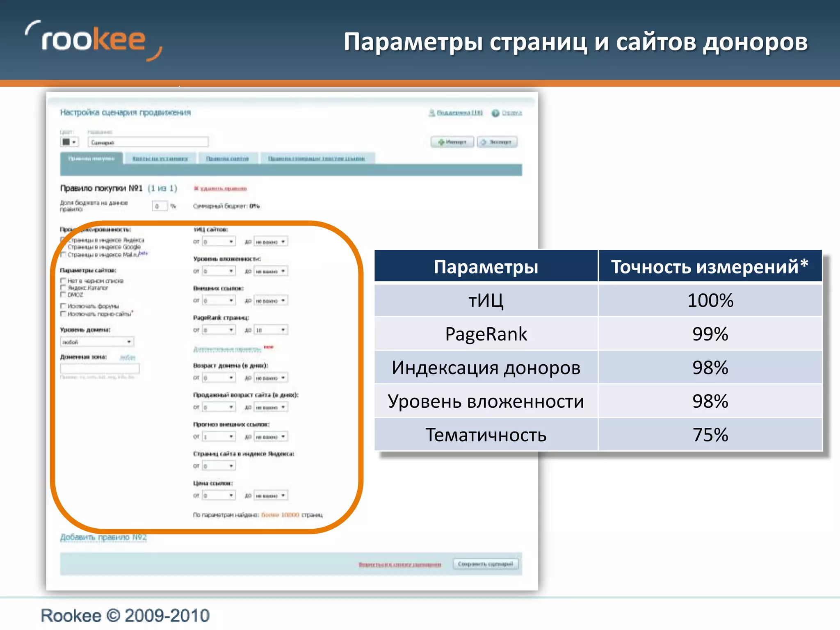Click 'Добавить правило №2' link
Screen dimensions: 840x630
103,537
